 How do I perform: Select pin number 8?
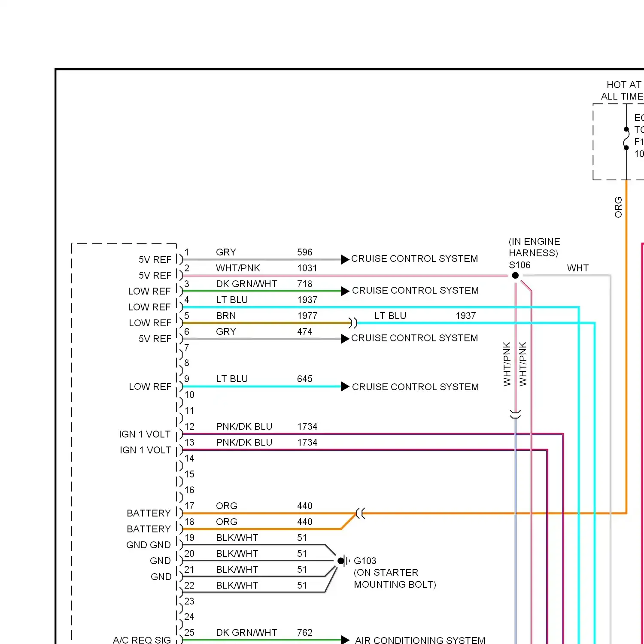187,363
